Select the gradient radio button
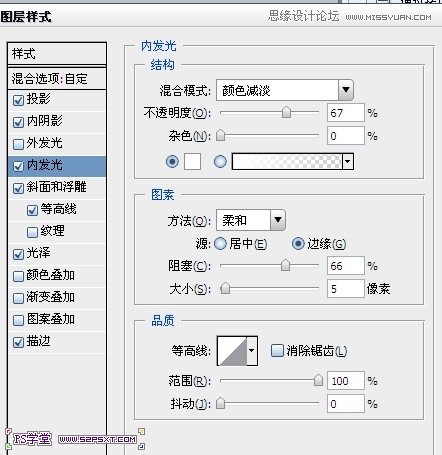The height and width of the screenshot is (455, 442). click(x=220, y=162)
